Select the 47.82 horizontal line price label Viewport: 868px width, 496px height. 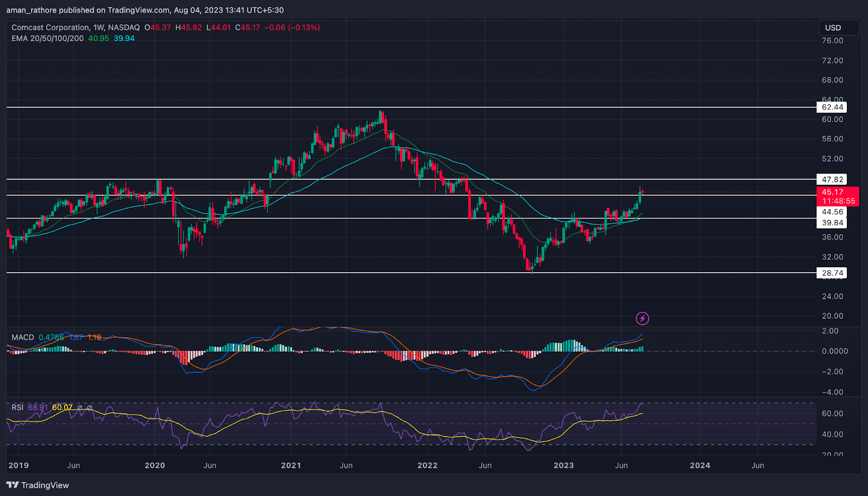832,179
